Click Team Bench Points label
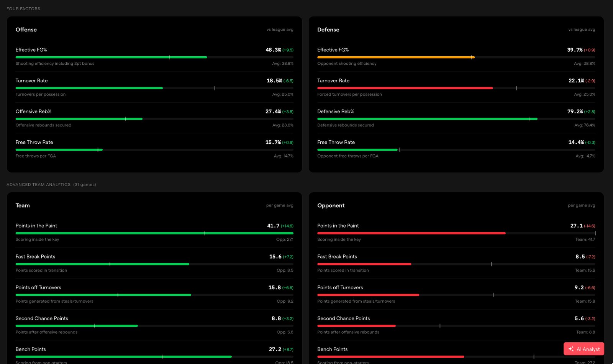 point(31,349)
